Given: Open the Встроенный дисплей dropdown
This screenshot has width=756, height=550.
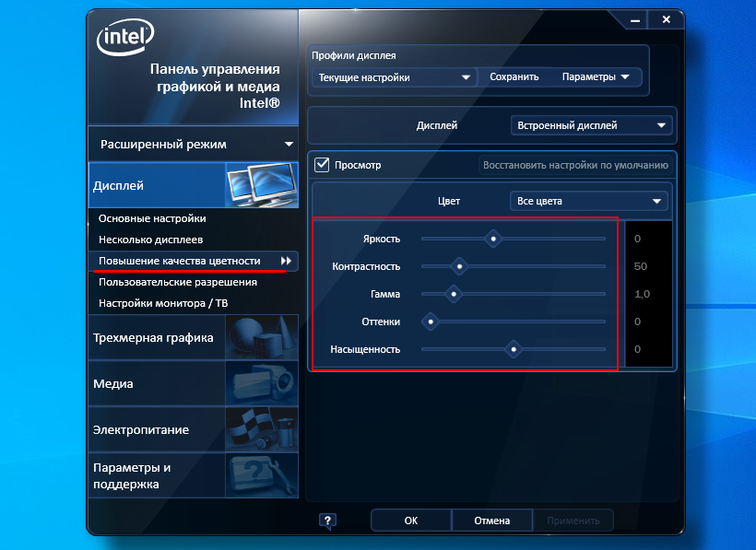Looking at the screenshot, I should [591, 125].
